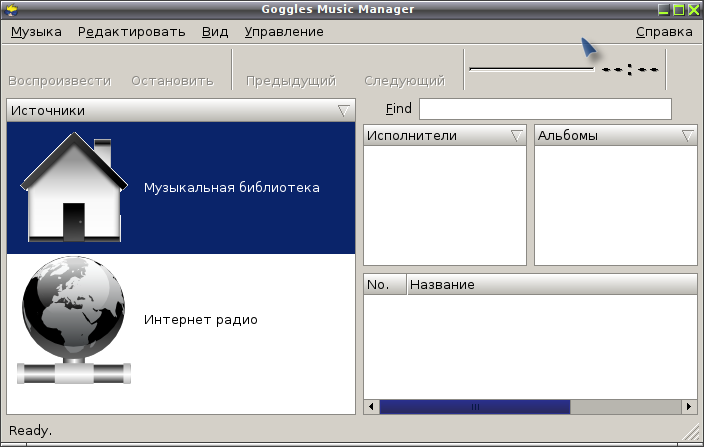This screenshot has width=704, height=447.
Task: Focus the Find input field
Action: (x=546, y=109)
